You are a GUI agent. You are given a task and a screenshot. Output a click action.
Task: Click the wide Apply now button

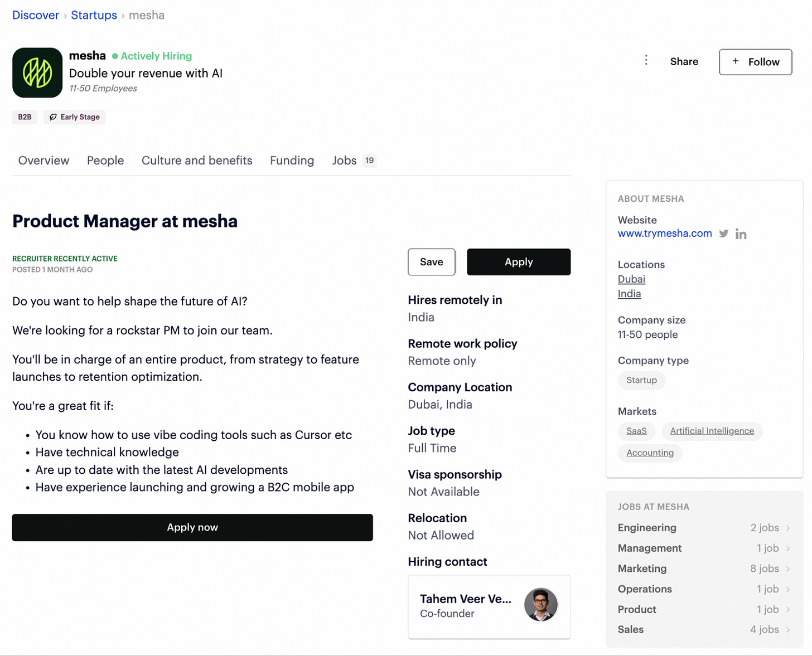pyautogui.click(x=192, y=527)
